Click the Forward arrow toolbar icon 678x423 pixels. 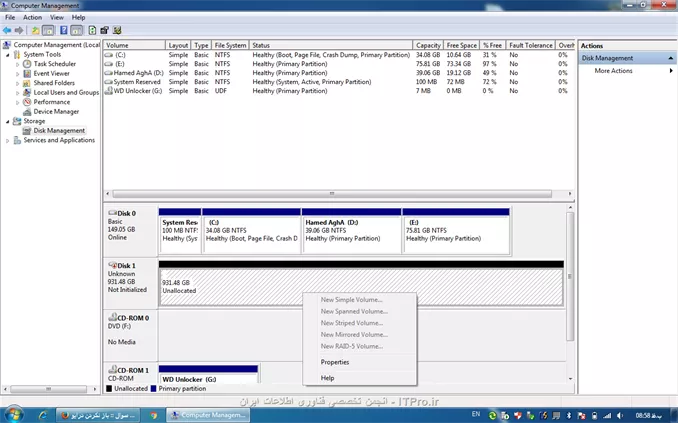pos(19,30)
